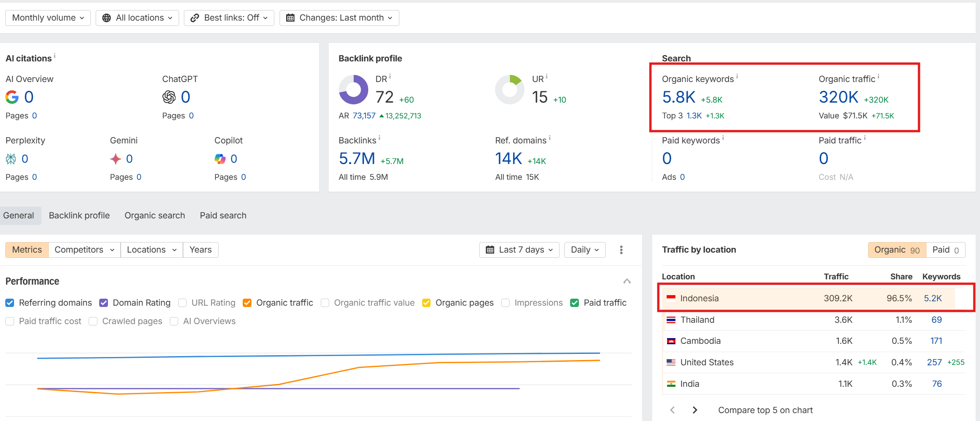The height and width of the screenshot is (421, 980).
Task: Click the DR donut chart
Action: [x=353, y=89]
